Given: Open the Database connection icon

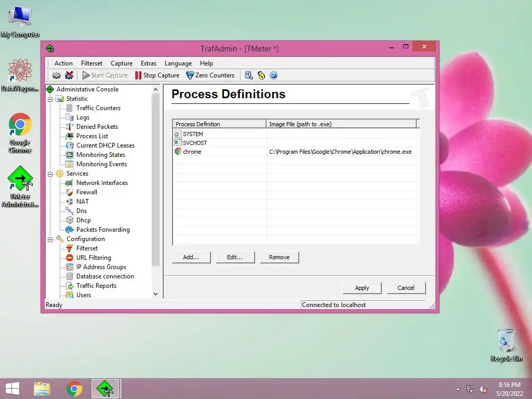Looking at the screenshot, I should (x=70, y=276).
